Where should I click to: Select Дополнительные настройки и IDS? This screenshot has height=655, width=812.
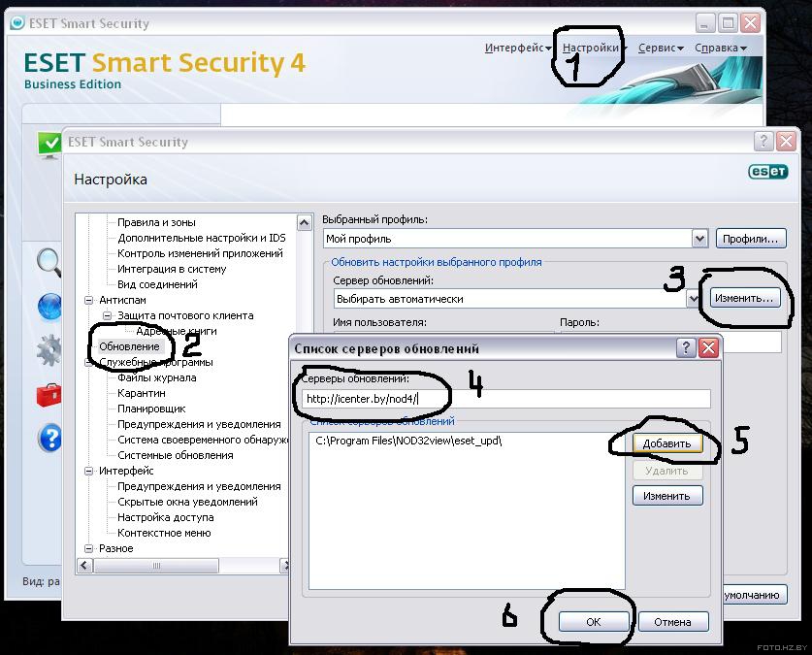[202, 238]
